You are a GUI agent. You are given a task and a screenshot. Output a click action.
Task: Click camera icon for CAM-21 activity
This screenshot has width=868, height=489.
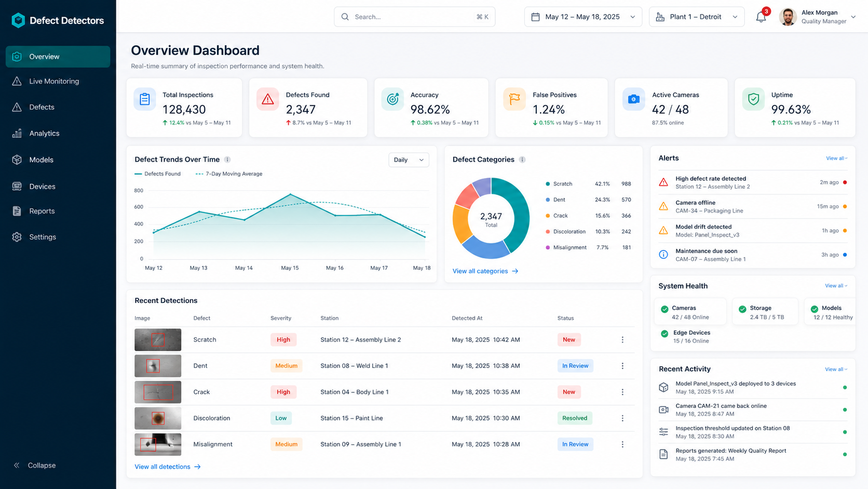(663, 410)
